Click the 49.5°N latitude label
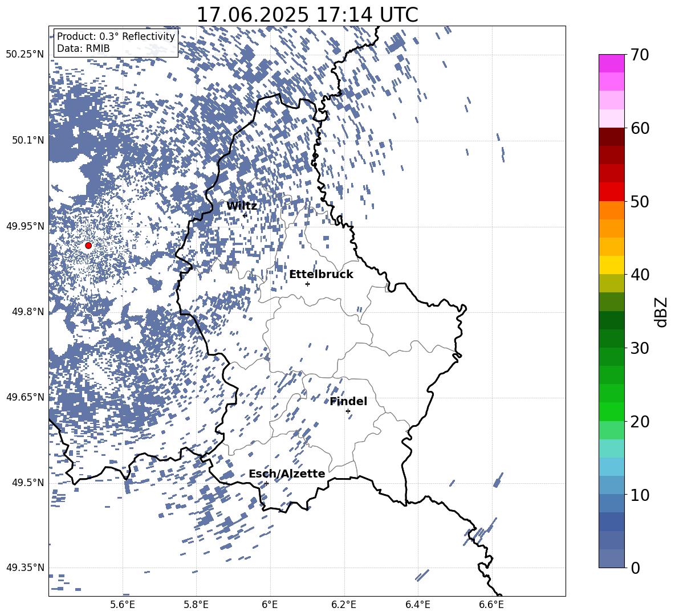Screen dimensions: 675x616 point(27,482)
